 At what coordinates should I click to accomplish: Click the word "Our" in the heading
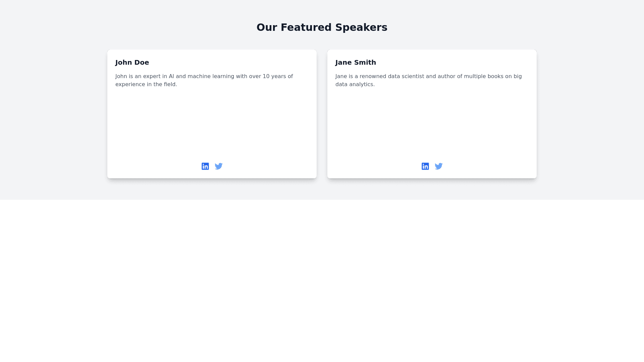point(267,27)
